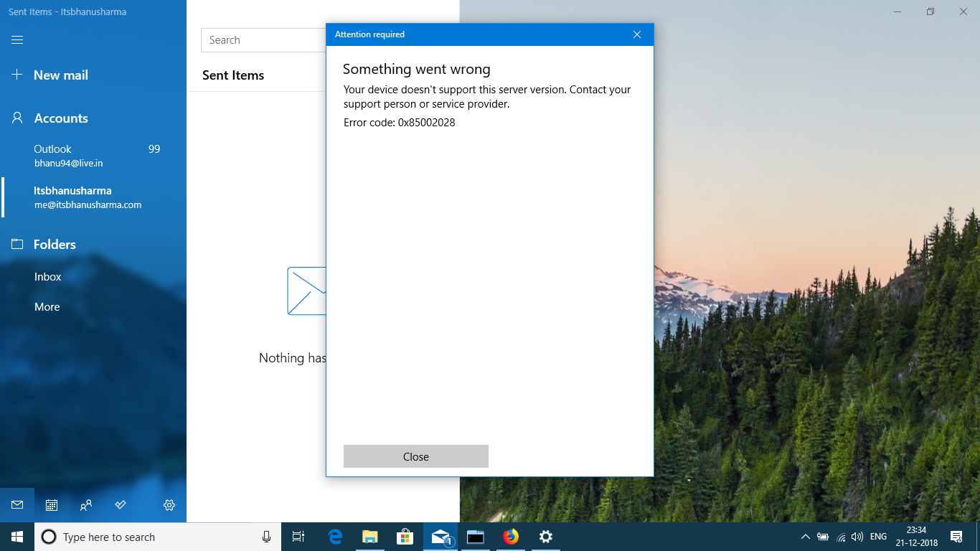Open Settings gear in taskbar

(x=546, y=537)
